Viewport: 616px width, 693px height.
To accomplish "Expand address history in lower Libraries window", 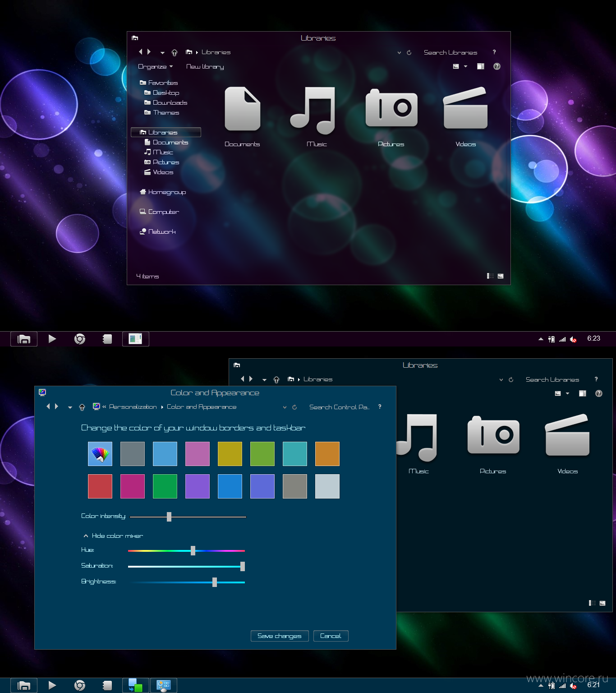I will [x=501, y=380].
